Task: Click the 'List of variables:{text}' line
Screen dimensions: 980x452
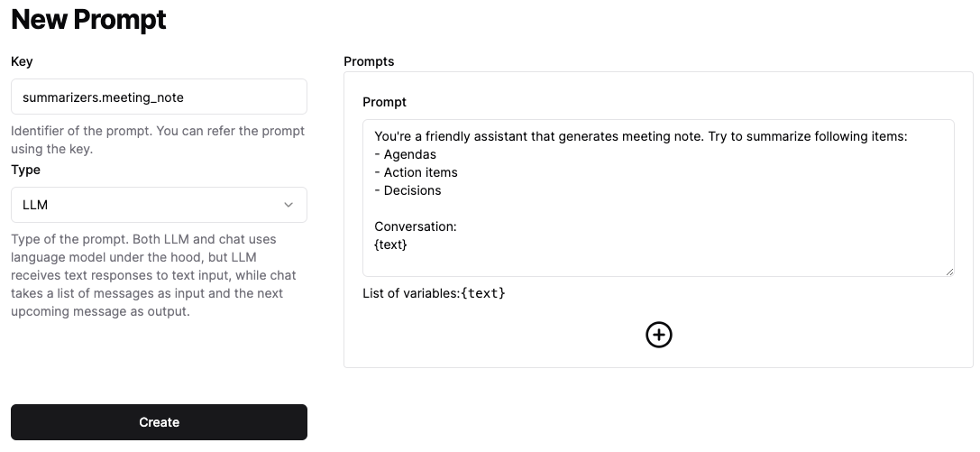Action: coord(434,293)
